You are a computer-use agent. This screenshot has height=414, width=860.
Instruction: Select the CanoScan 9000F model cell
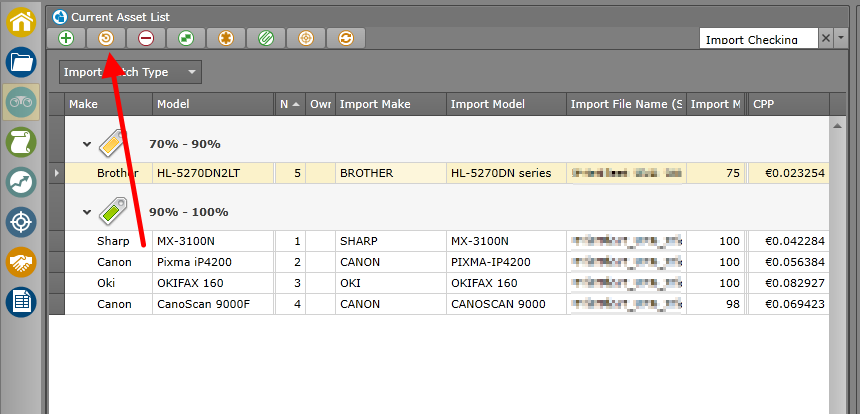pos(213,304)
